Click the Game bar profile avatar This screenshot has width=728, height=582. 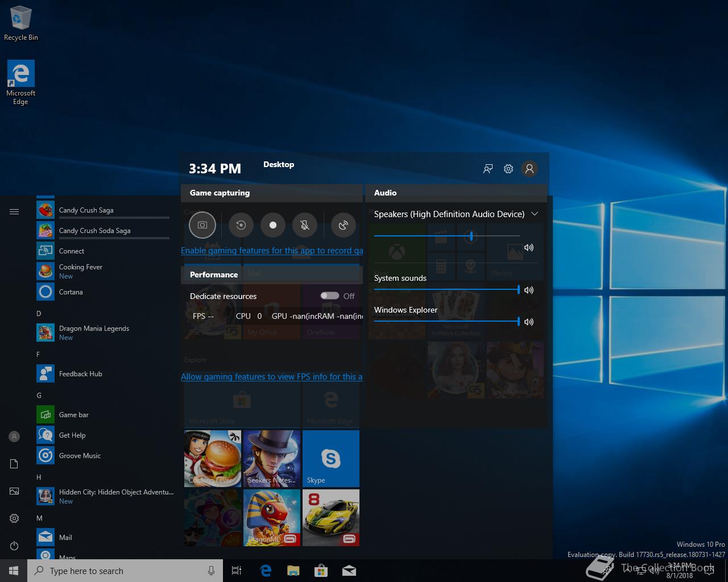(530, 169)
